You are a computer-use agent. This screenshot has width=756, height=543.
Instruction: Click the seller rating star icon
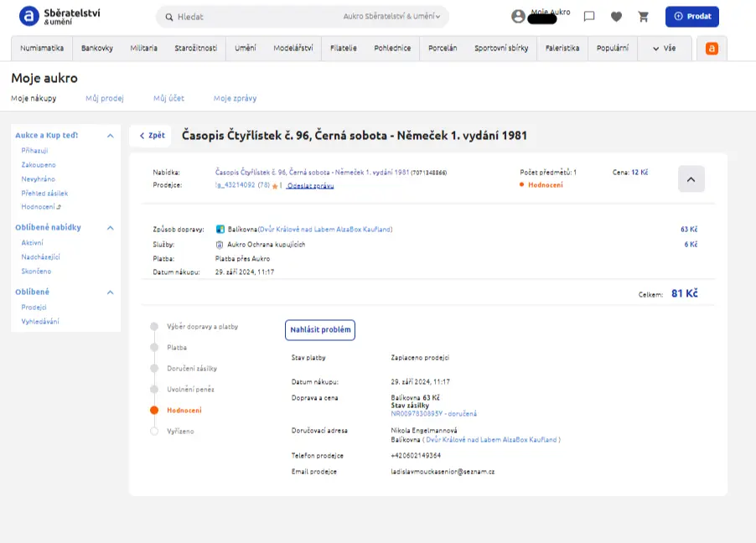(275, 186)
